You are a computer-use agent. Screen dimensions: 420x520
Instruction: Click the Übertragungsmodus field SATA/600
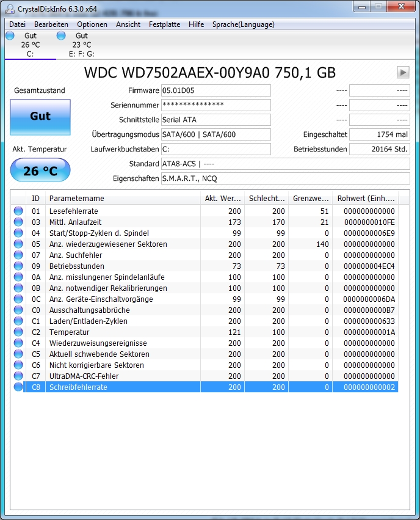point(215,134)
